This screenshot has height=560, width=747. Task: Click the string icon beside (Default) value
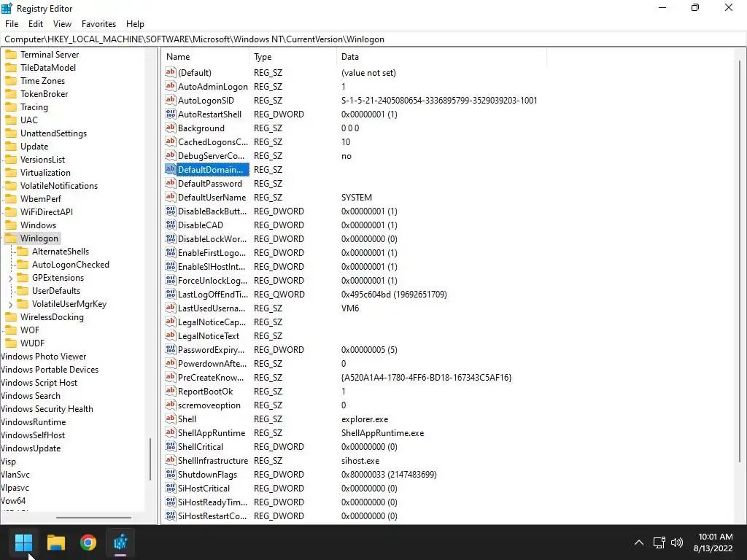[x=171, y=72]
